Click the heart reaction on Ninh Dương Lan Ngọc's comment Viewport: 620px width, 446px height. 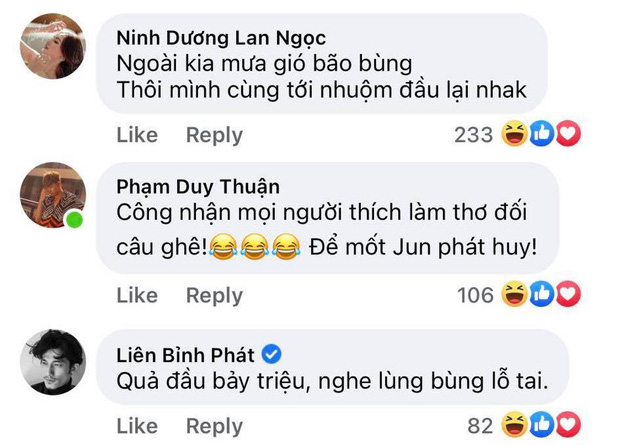coord(567,134)
